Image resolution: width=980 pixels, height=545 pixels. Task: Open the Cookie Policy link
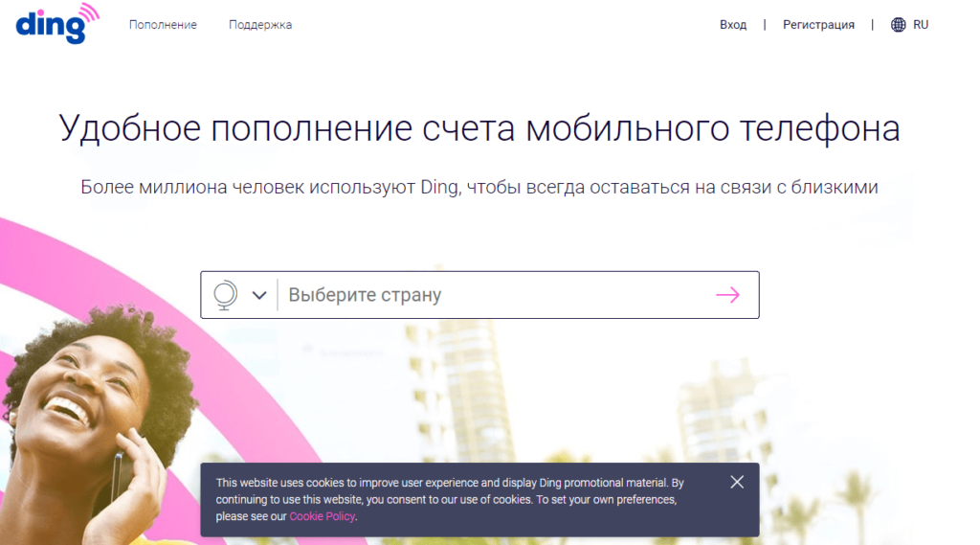pos(322,516)
